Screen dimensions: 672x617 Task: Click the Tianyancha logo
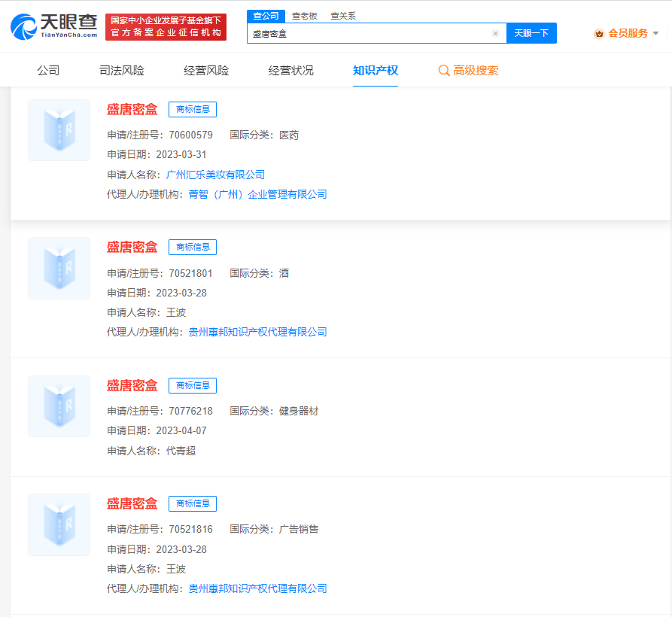coord(54,26)
